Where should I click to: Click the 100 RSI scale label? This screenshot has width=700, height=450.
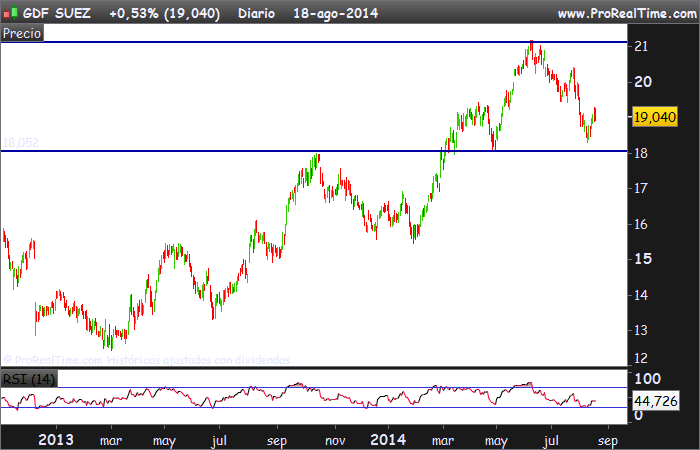coord(647,379)
